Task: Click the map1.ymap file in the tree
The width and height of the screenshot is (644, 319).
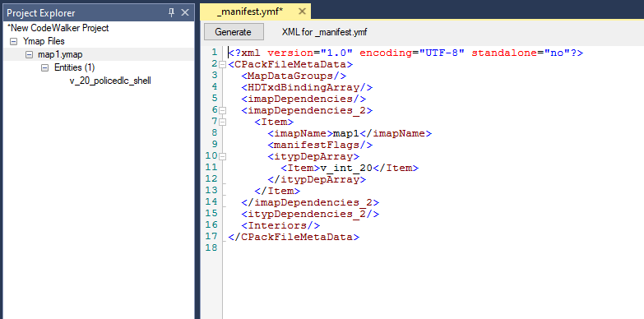Action: [60, 54]
